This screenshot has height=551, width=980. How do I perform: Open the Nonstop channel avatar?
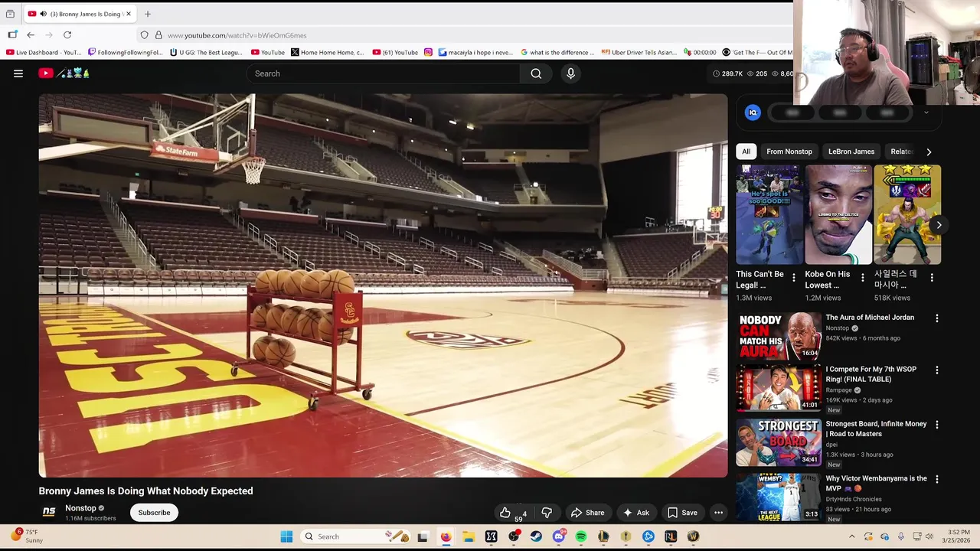48,512
